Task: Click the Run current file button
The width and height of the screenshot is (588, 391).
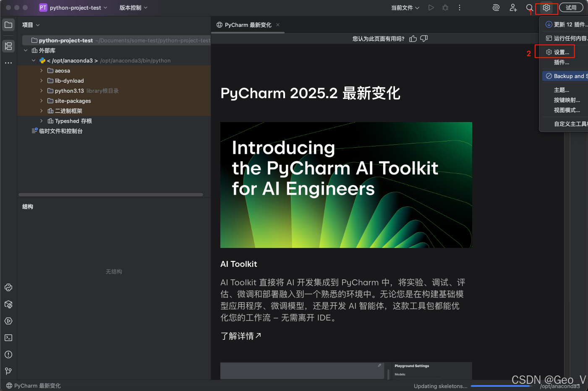Action: point(431,8)
